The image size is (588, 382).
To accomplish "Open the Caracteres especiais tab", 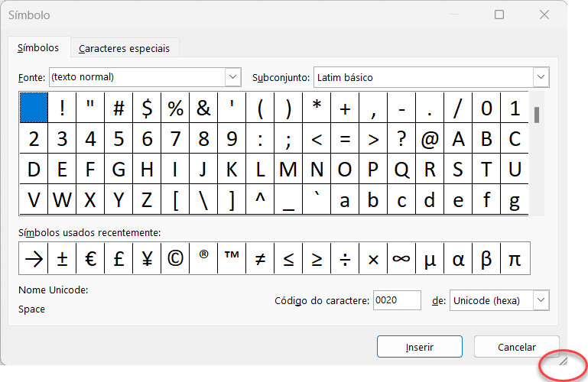I will (x=124, y=48).
